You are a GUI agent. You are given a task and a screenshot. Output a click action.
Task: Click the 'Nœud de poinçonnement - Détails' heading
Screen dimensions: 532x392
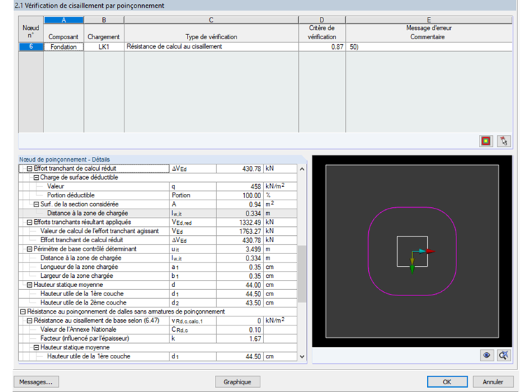(64, 160)
